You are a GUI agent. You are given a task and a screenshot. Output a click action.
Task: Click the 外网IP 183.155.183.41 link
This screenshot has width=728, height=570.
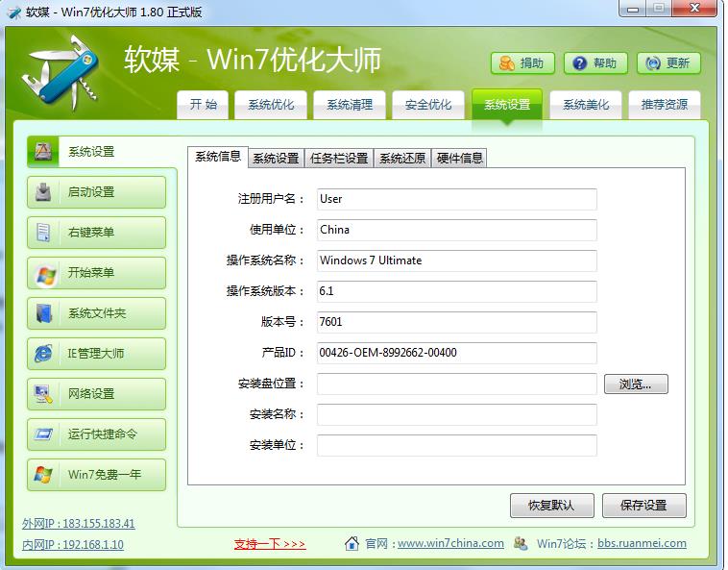(x=79, y=524)
